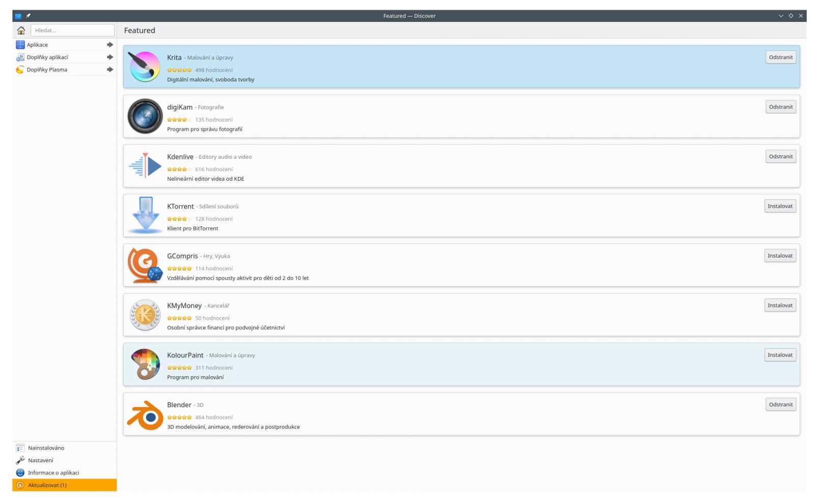Screen dimensions: 815x504
Task: Click the Krita star rating
Action: click(179, 70)
